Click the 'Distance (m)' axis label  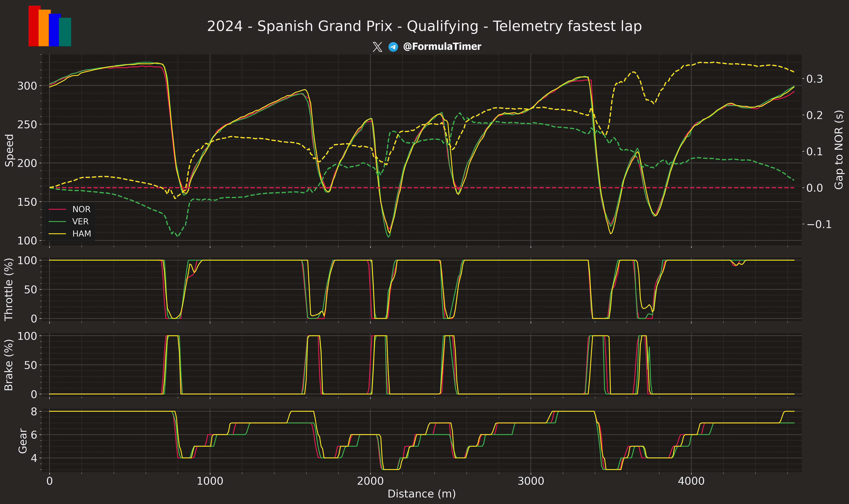(x=421, y=493)
